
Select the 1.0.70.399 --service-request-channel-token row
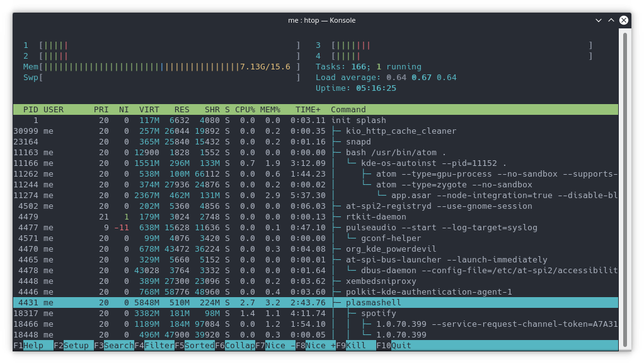pos(316,324)
